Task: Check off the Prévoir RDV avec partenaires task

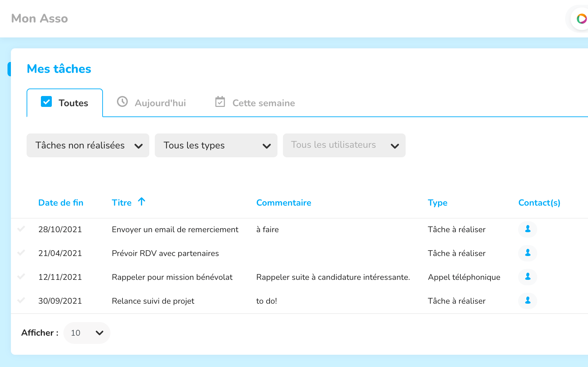Action: (x=21, y=253)
